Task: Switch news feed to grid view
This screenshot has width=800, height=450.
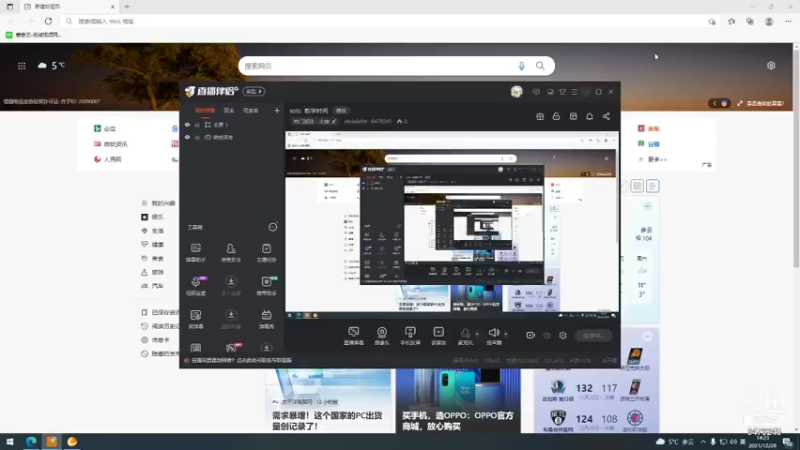Action: [637, 186]
